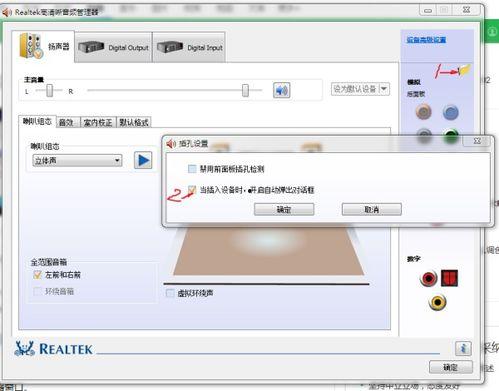Open the 设备高级设置 link
This screenshot has height=391, width=499.
pyautogui.click(x=426, y=40)
